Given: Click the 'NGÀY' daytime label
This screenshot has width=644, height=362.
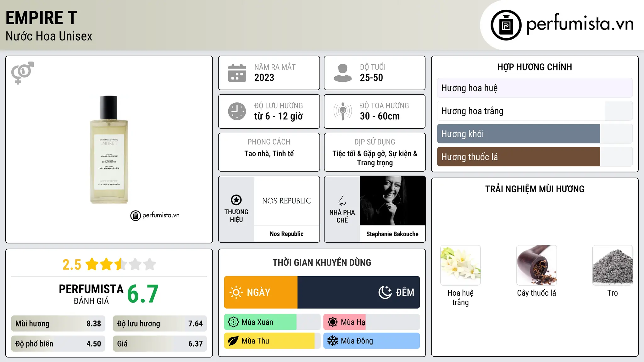Looking at the screenshot, I should click(258, 293).
